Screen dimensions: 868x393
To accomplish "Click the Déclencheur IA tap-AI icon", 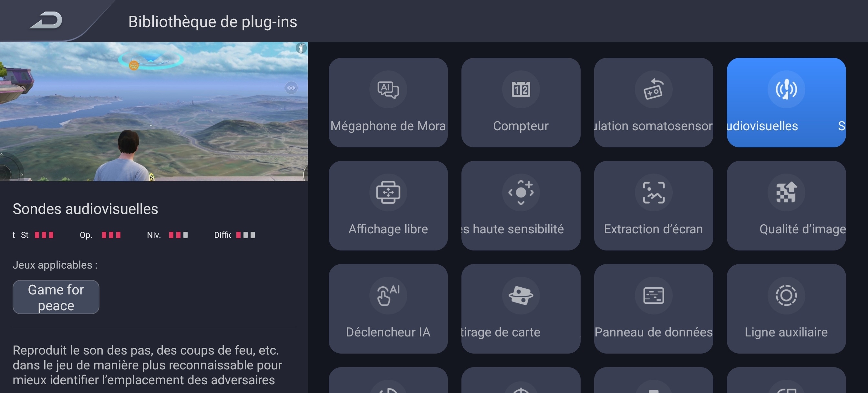I will pyautogui.click(x=388, y=295).
